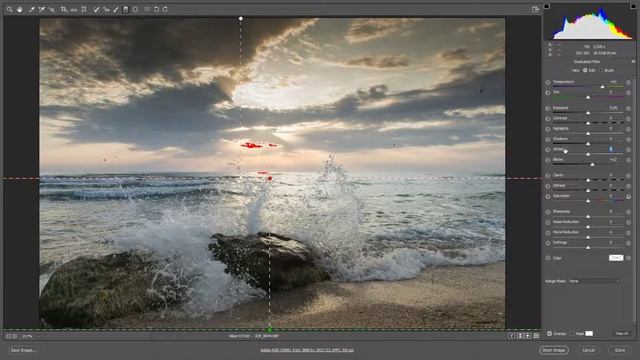Open the Camera Raw preferences dialog icon
The width and height of the screenshot is (640, 360).
point(147,9)
